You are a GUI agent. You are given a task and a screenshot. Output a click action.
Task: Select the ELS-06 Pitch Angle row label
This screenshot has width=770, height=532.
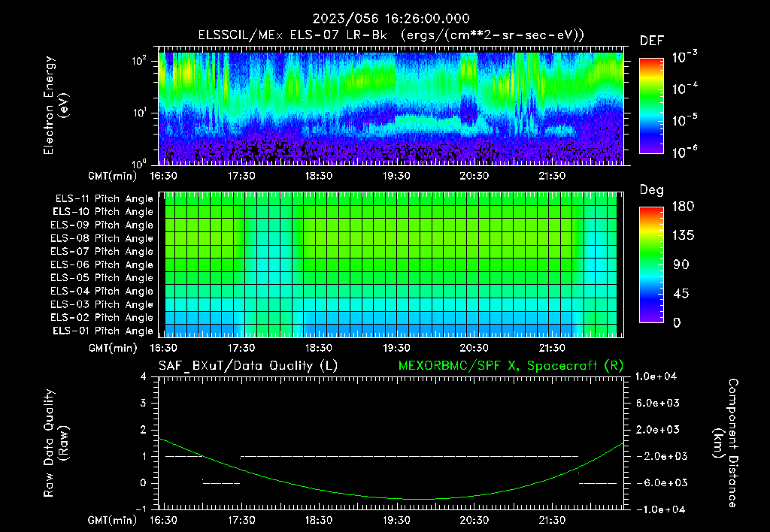(102, 265)
